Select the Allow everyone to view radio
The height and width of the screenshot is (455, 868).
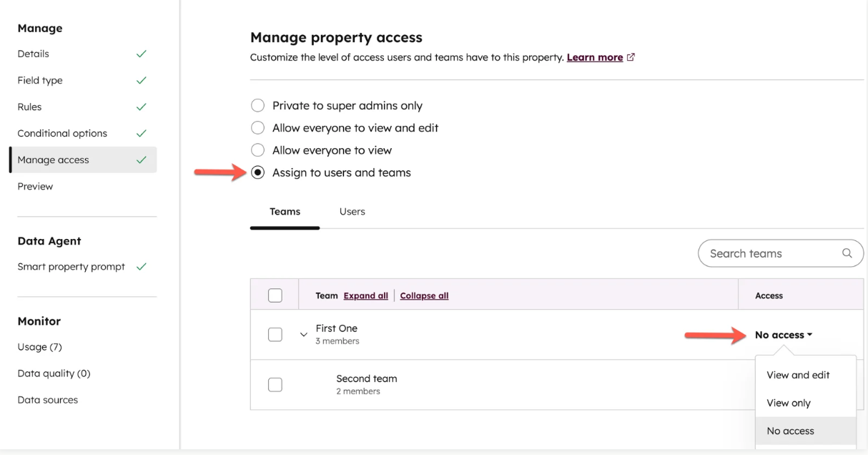coord(258,150)
